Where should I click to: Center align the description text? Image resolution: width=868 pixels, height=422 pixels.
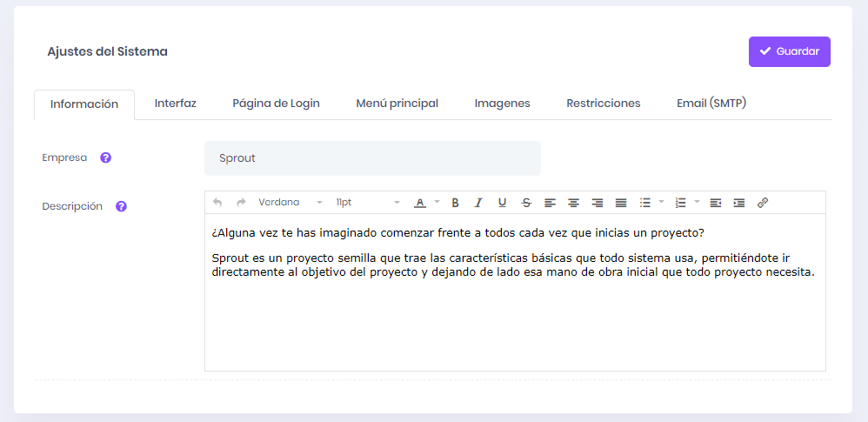573,203
